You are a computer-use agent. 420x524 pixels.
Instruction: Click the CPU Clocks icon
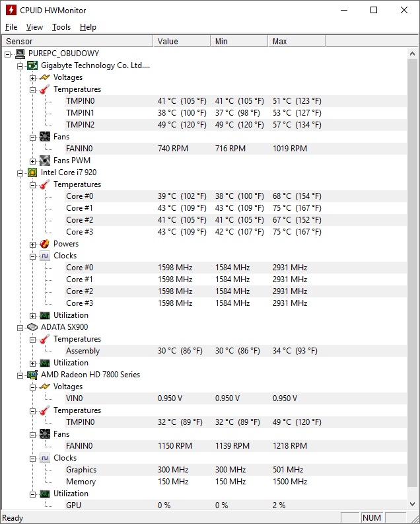point(45,256)
